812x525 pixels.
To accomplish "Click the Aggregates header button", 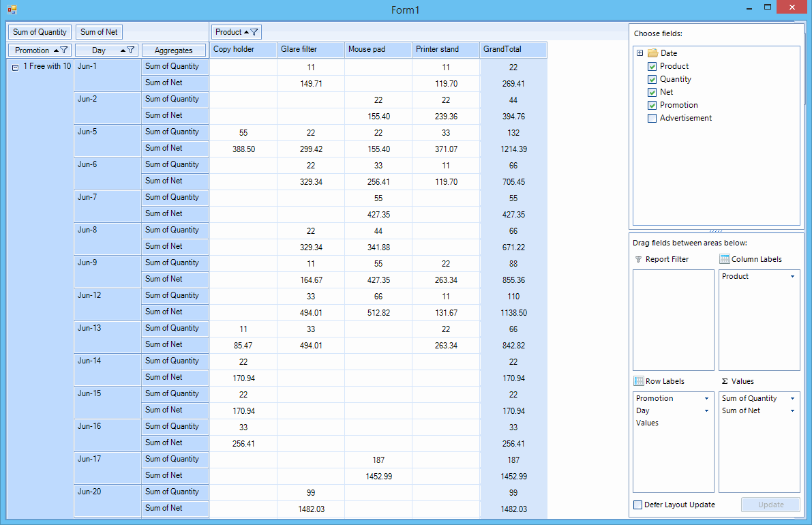I will (x=173, y=50).
